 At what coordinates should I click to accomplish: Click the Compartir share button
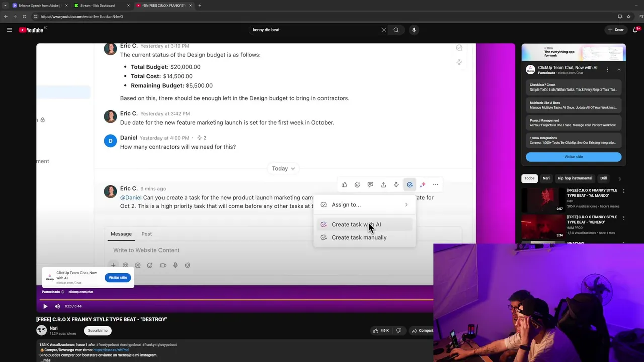click(x=422, y=331)
